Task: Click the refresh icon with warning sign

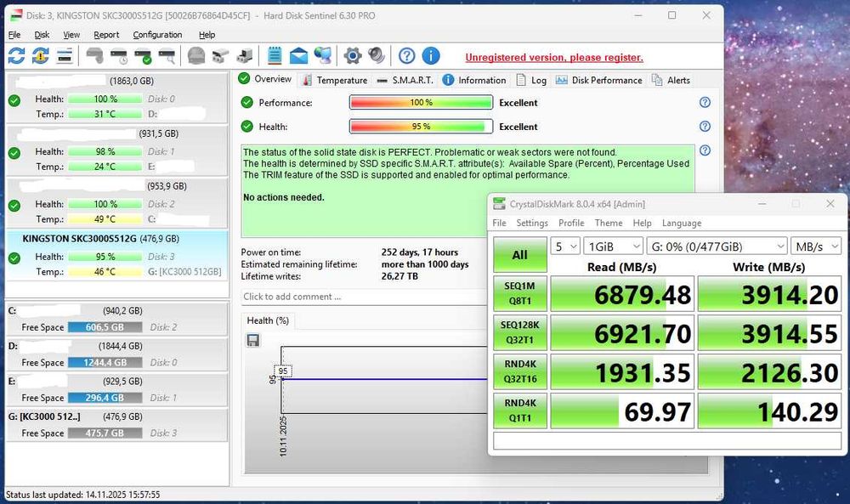Action: click(x=40, y=56)
